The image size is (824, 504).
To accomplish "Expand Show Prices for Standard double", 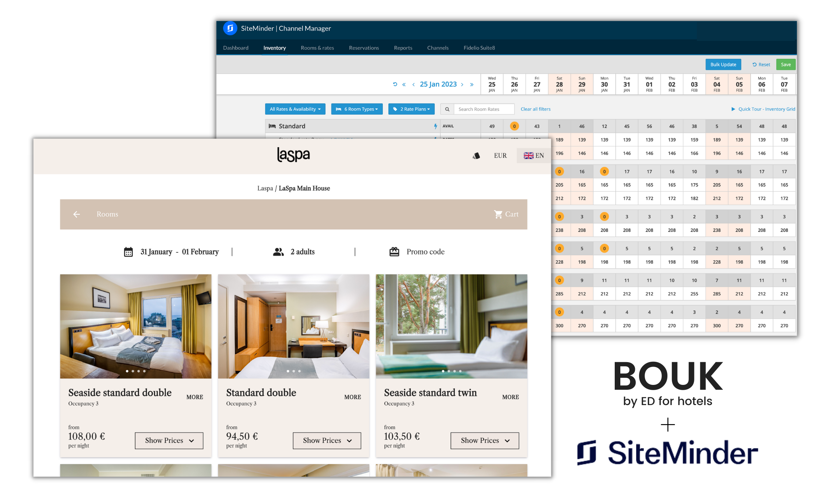I will click(x=327, y=441).
